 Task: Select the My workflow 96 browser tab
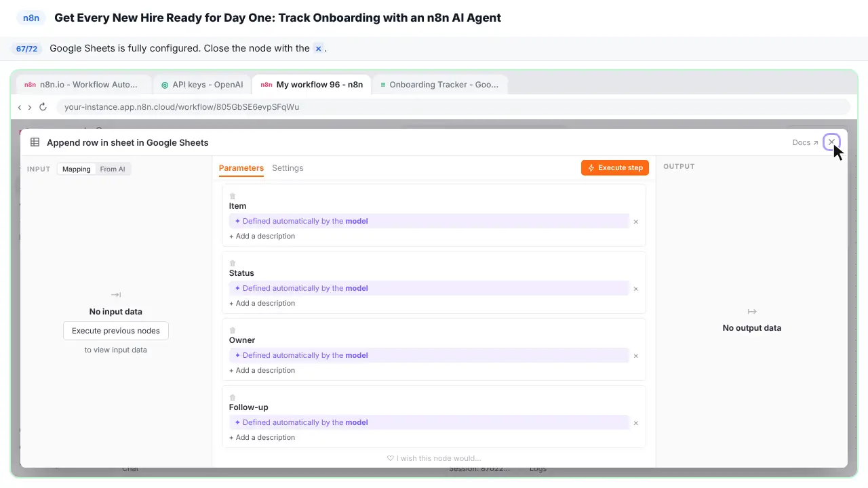tap(312, 85)
